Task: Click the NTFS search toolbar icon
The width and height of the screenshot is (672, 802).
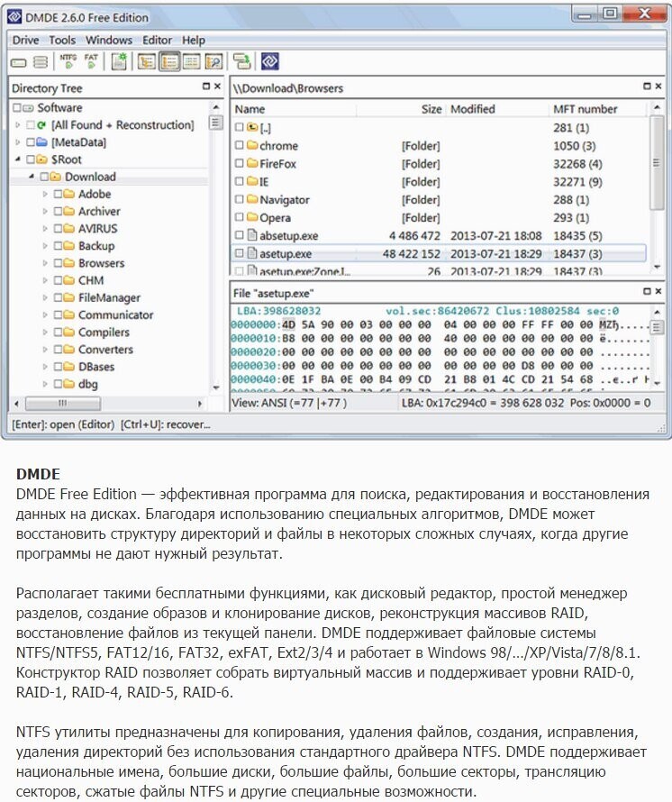Action: click(68, 61)
